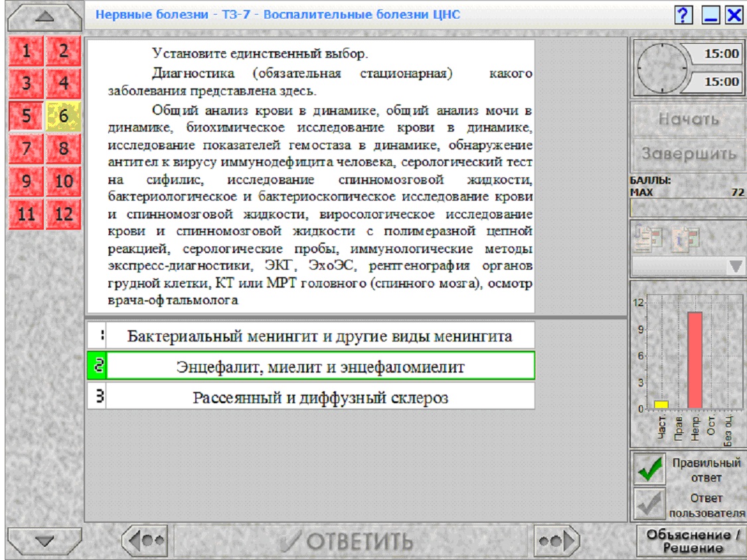
Task: Toggle the Правильный ответ checkmark
Action: click(649, 469)
